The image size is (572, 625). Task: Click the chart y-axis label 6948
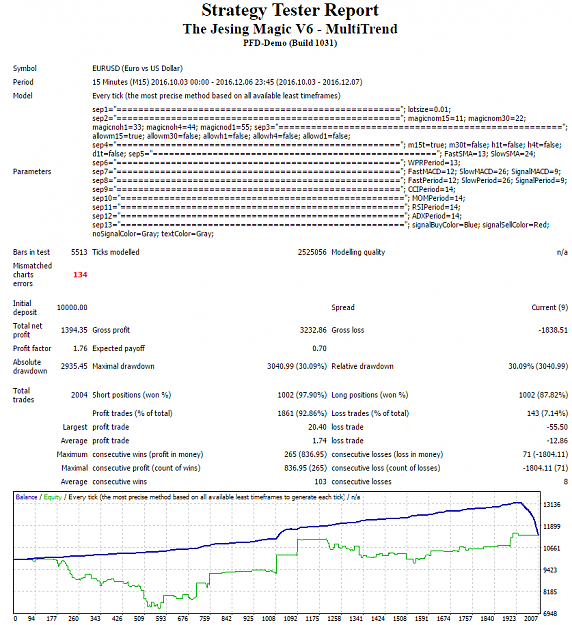[552, 614]
